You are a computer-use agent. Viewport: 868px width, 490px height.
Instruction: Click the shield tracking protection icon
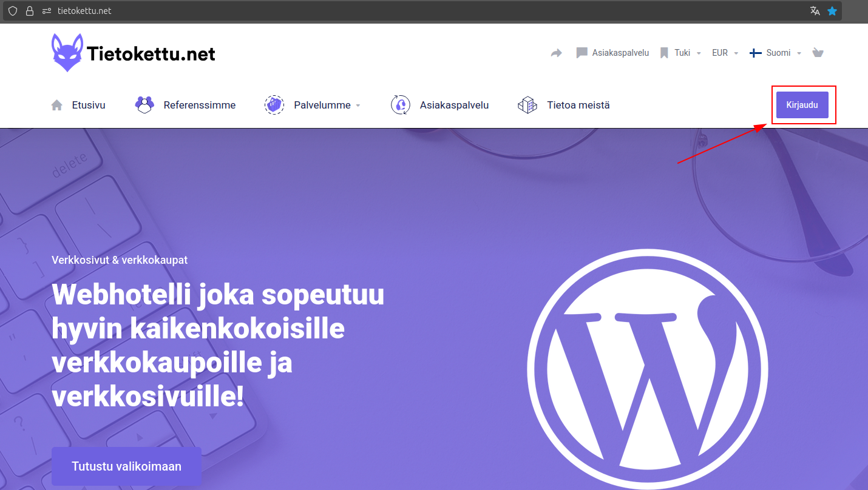coord(12,11)
